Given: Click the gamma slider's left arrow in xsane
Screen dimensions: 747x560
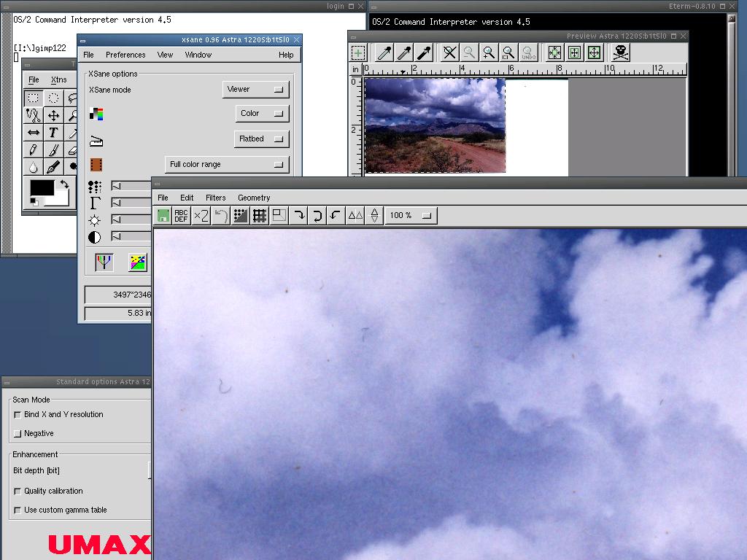Looking at the screenshot, I should [x=116, y=203].
